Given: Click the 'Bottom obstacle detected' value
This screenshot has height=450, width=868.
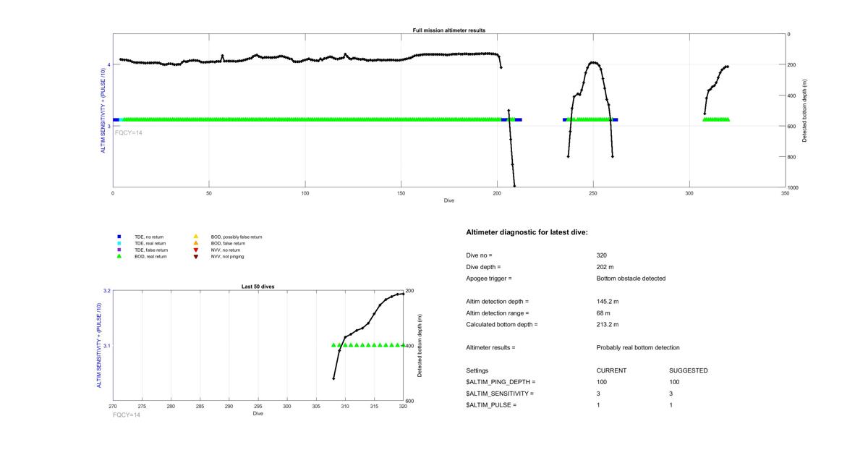Looking at the screenshot, I should point(631,279).
